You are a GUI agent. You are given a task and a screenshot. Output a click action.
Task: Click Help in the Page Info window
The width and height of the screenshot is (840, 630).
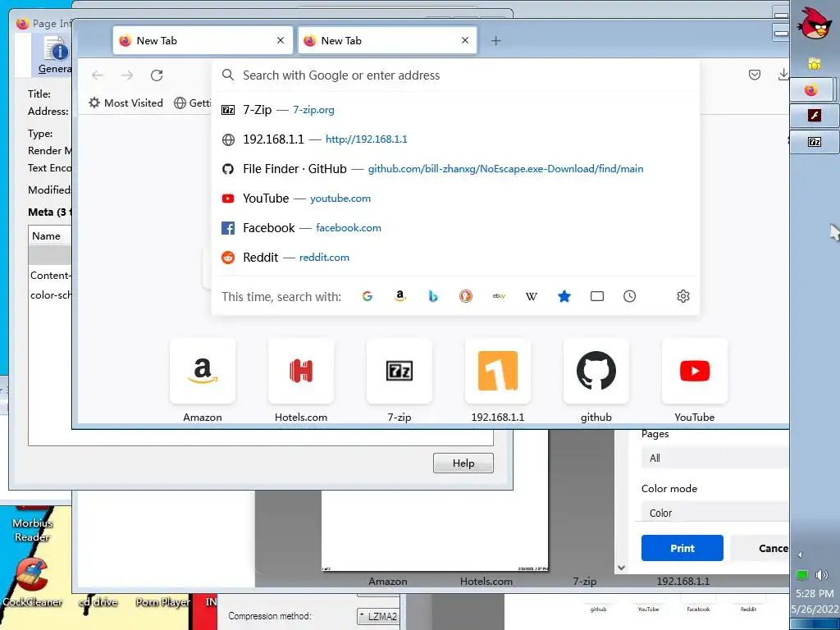pos(463,463)
